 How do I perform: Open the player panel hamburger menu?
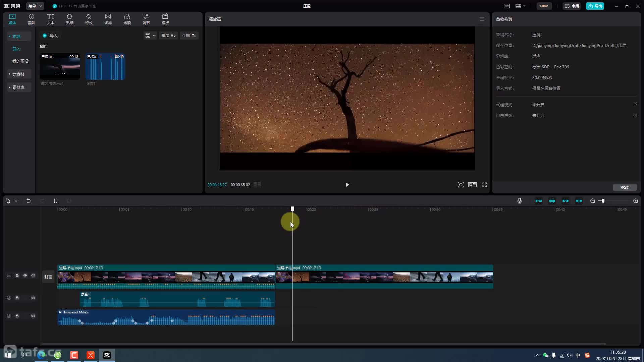pyautogui.click(x=482, y=19)
